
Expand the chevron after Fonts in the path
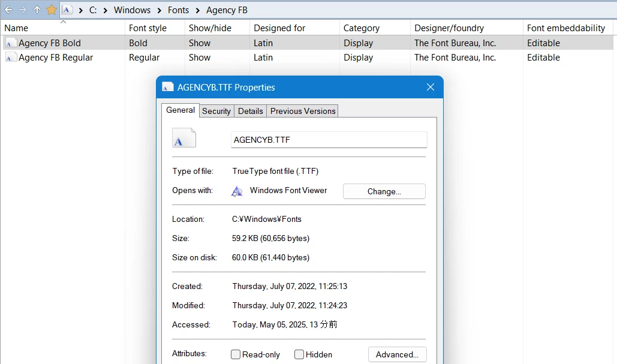pos(198,11)
